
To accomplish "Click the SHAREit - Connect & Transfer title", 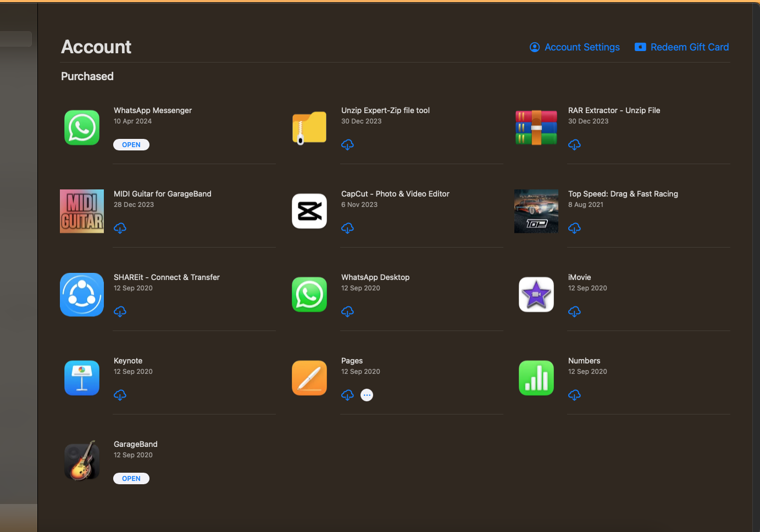I will 167,277.
